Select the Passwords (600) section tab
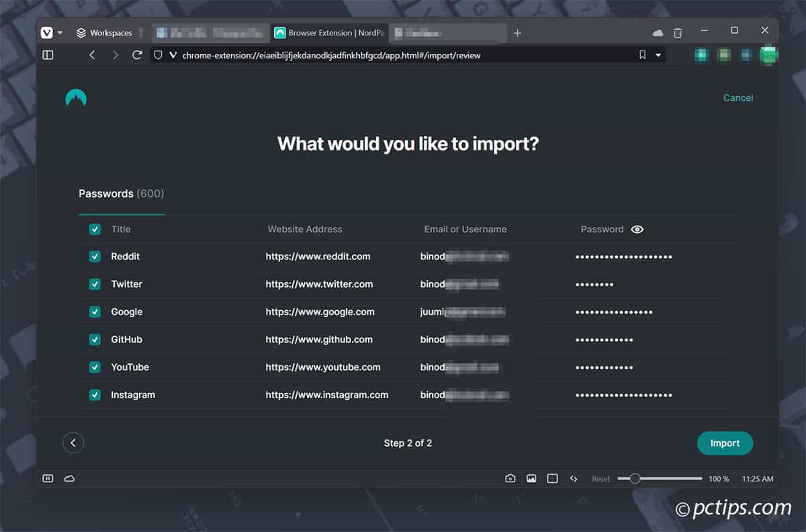This screenshot has width=806, height=532. click(x=121, y=193)
